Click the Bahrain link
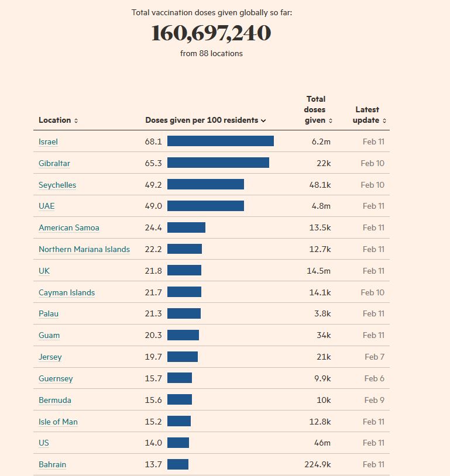This screenshot has width=450, height=476. click(x=52, y=465)
